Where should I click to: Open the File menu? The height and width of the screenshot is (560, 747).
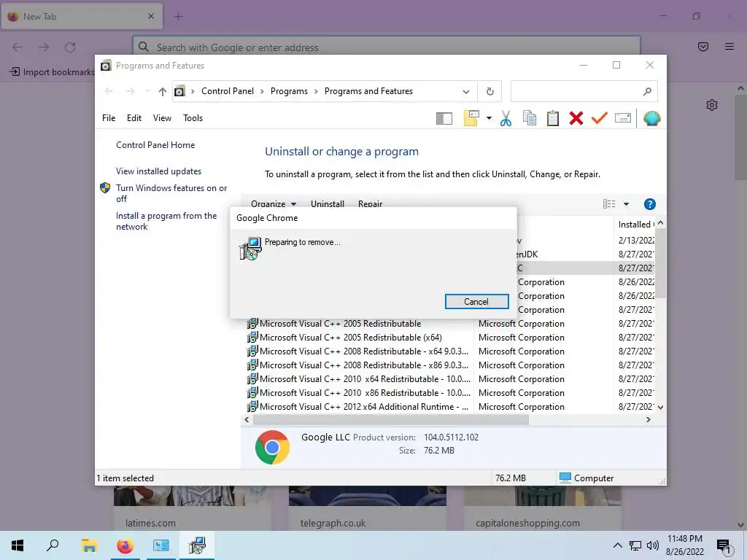109,118
